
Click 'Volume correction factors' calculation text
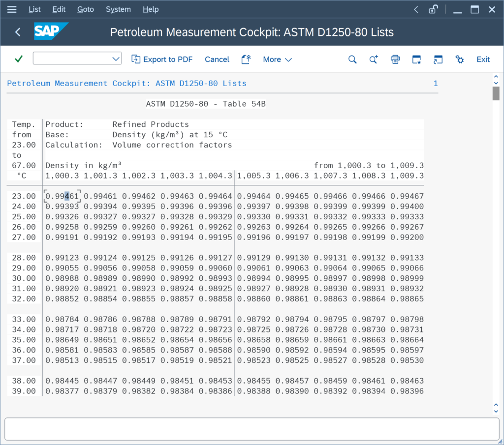coord(172,145)
